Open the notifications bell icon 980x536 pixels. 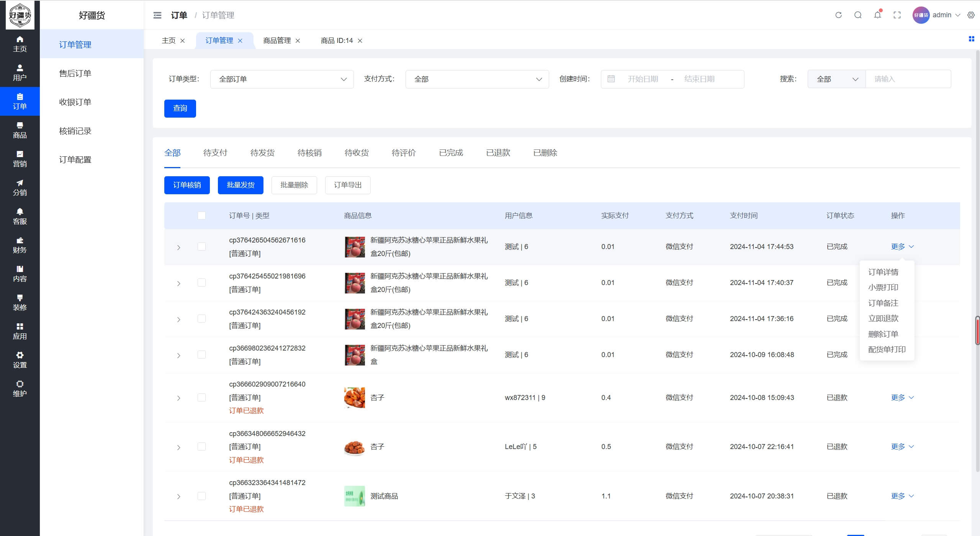pyautogui.click(x=877, y=15)
